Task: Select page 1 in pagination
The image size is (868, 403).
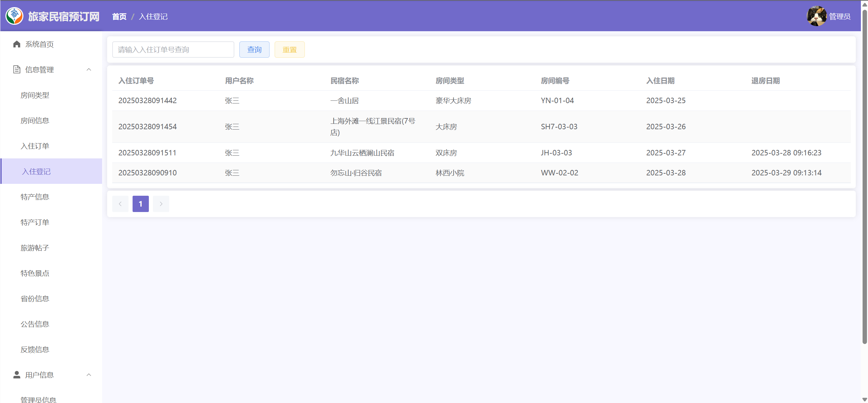Action: click(x=140, y=204)
